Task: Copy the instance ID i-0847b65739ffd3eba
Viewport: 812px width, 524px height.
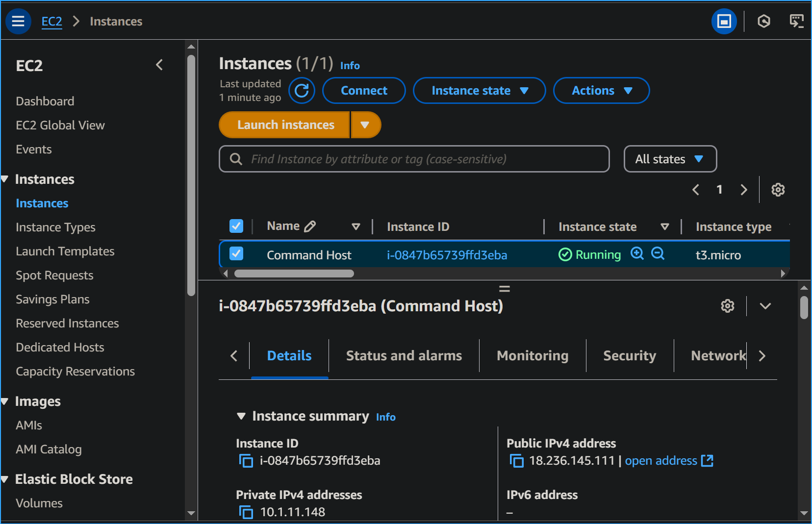Action: (x=246, y=460)
